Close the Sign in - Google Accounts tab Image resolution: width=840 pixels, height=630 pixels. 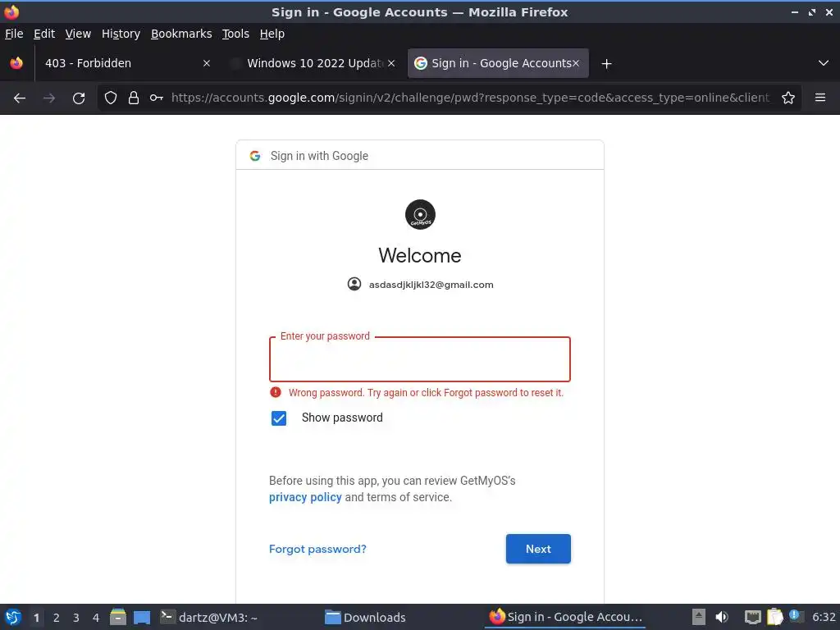click(x=576, y=63)
